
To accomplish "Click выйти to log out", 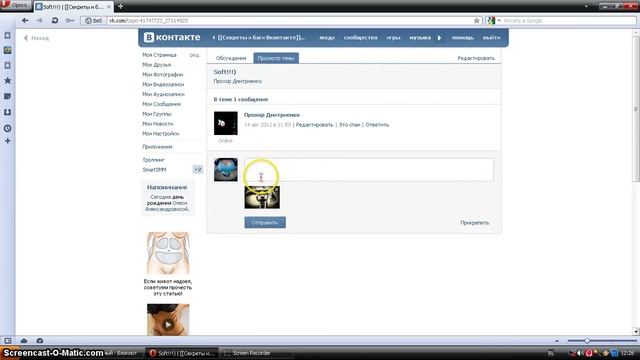I will click(x=491, y=38).
